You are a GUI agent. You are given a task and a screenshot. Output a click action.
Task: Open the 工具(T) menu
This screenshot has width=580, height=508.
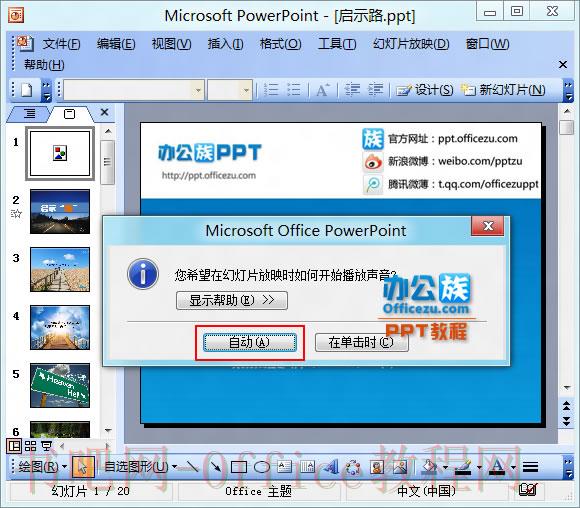pos(337,44)
